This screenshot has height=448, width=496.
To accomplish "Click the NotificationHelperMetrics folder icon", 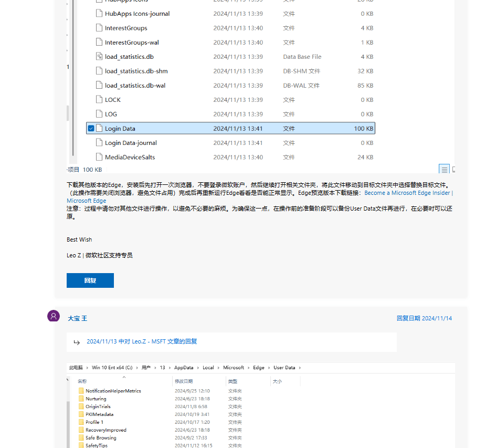I will point(81,391).
